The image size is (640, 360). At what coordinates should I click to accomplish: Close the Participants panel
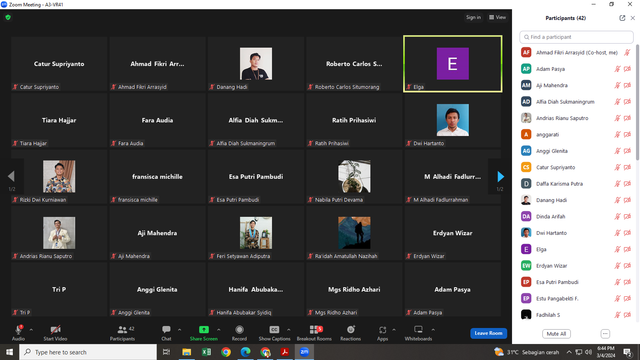tap(633, 18)
